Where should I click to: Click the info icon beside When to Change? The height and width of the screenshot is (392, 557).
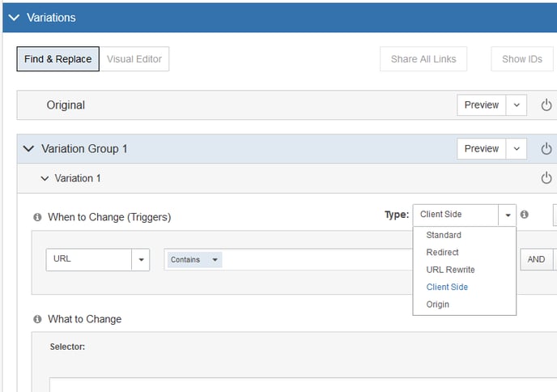point(37,217)
